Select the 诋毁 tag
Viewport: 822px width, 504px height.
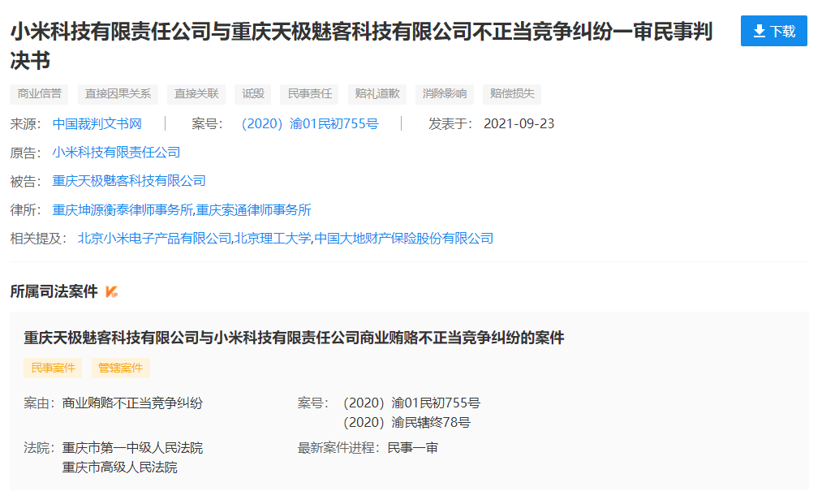pos(253,94)
